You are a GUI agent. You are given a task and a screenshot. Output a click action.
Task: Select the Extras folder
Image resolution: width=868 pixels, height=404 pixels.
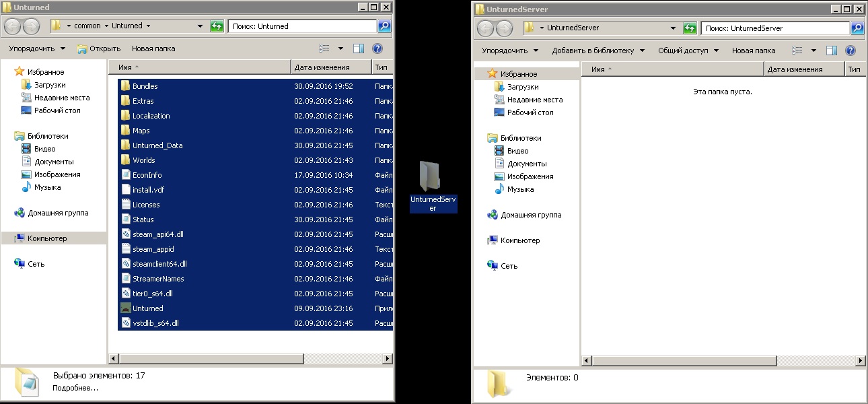click(255, 101)
